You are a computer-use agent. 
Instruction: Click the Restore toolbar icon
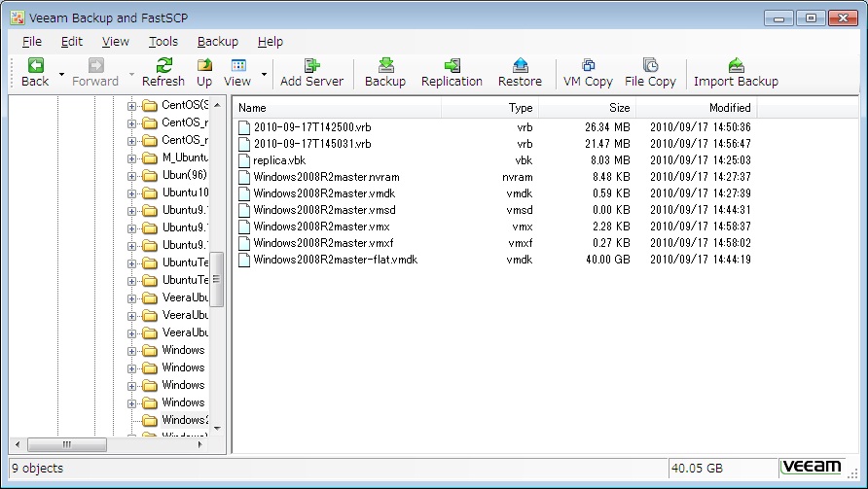point(520,65)
